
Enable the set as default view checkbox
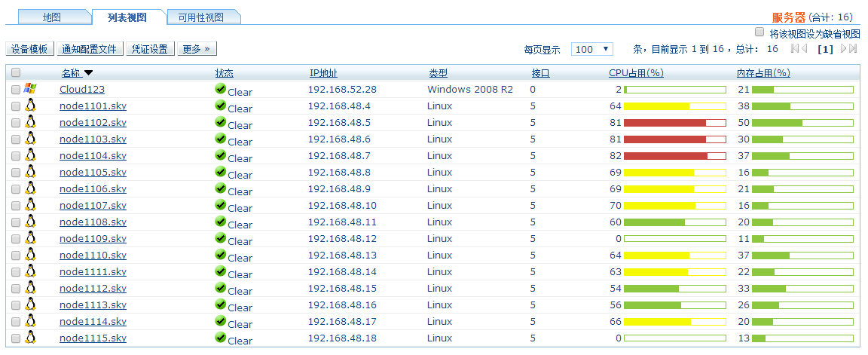[759, 32]
